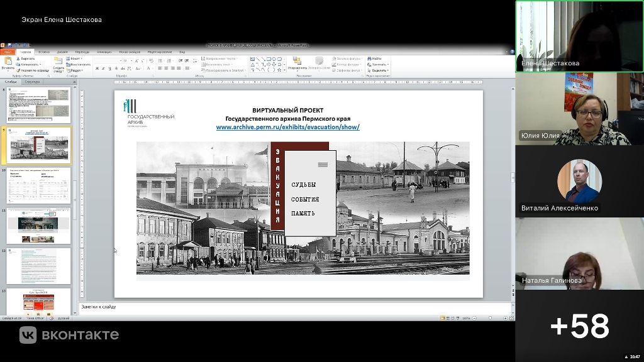644x362 pixels.
Task: Toggle underline (Ч) text formatting
Action: click(x=109, y=69)
